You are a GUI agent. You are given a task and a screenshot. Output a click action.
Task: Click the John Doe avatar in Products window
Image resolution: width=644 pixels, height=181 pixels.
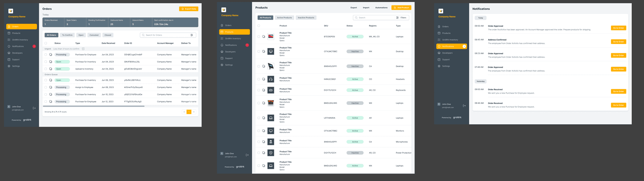click(x=222, y=153)
